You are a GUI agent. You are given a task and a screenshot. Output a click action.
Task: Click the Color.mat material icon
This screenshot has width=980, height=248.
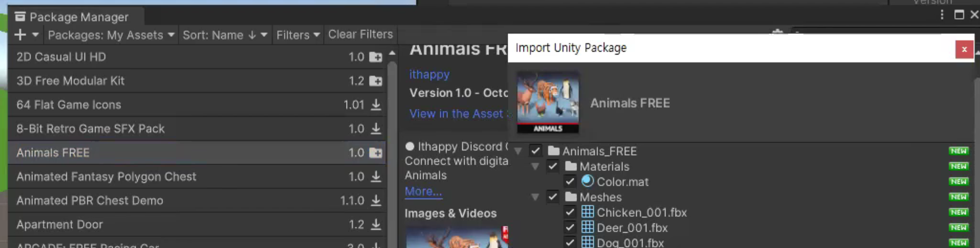click(588, 181)
